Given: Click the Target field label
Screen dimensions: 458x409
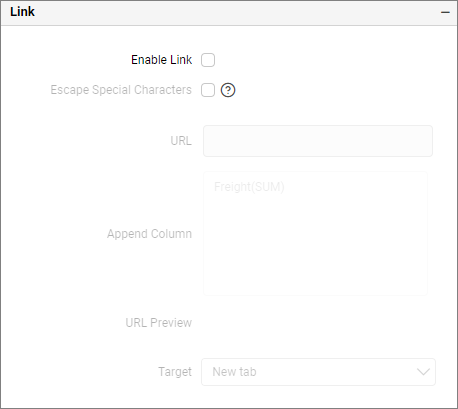Looking at the screenshot, I should click(x=175, y=372).
